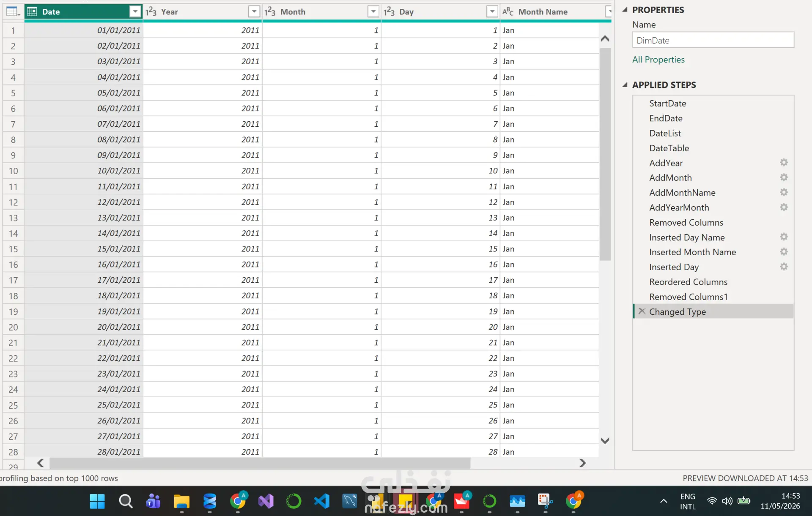Open the Windows Start menu
Screen dimensions: 812x516
point(97,501)
